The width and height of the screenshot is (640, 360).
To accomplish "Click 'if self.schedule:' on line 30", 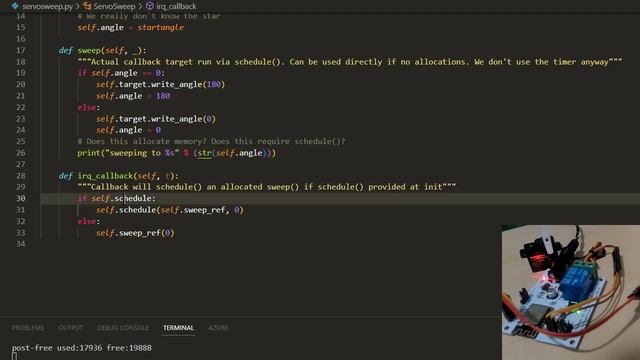I will 116,198.
